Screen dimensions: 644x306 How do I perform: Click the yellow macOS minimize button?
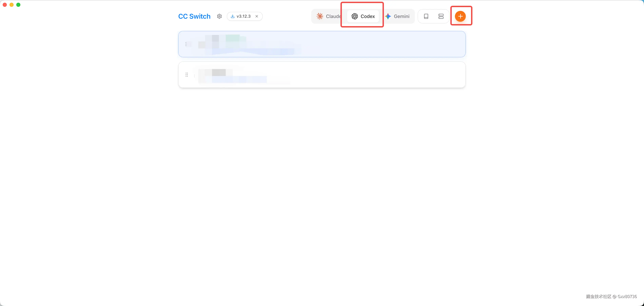(x=12, y=5)
